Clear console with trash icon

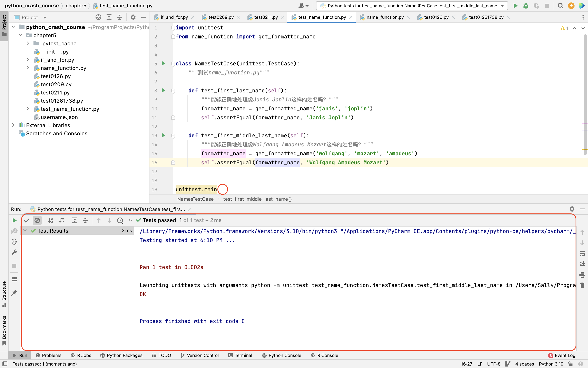pos(582,285)
